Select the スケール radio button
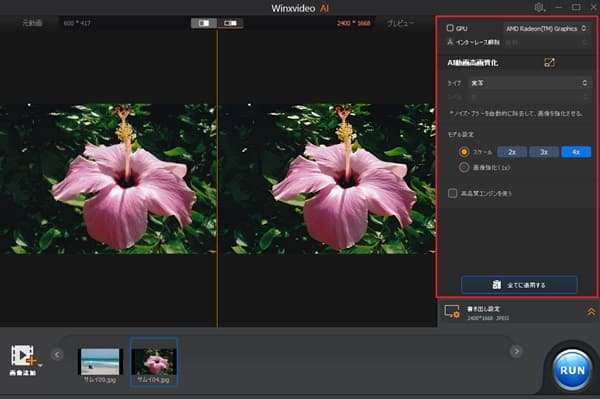Image resolution: width=600 pixels, height=399 pixels. coord(464,152)
